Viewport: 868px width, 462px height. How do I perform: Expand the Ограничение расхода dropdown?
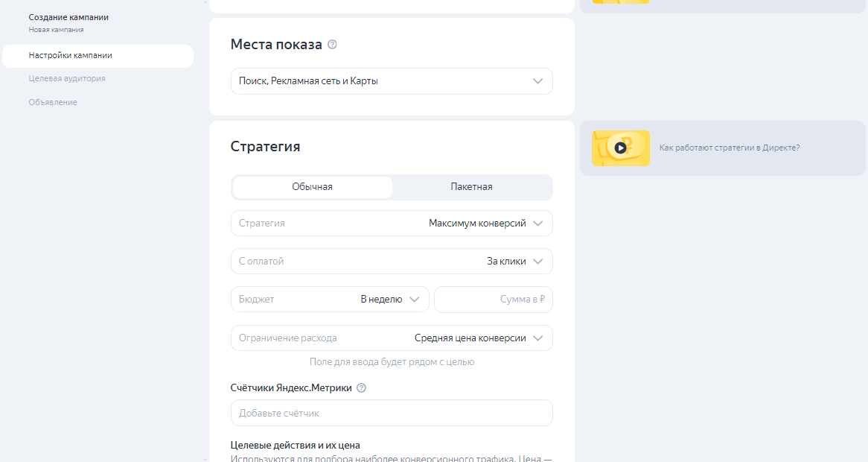tap(392, 338)
